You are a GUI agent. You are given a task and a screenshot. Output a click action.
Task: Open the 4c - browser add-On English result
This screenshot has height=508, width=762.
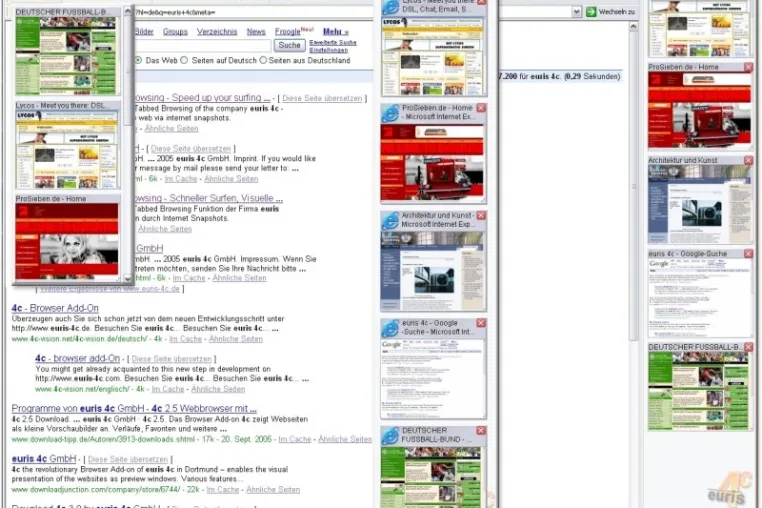coord(77,358)
